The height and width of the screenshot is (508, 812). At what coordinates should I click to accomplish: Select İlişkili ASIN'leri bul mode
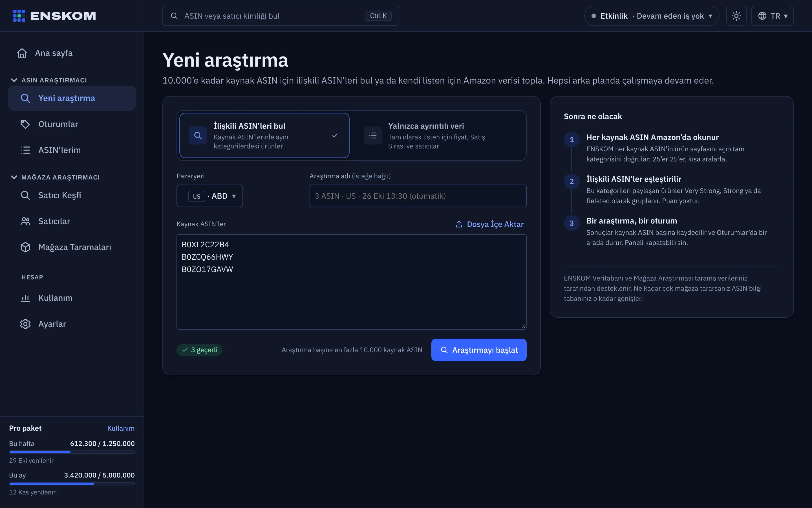(264, 135)
